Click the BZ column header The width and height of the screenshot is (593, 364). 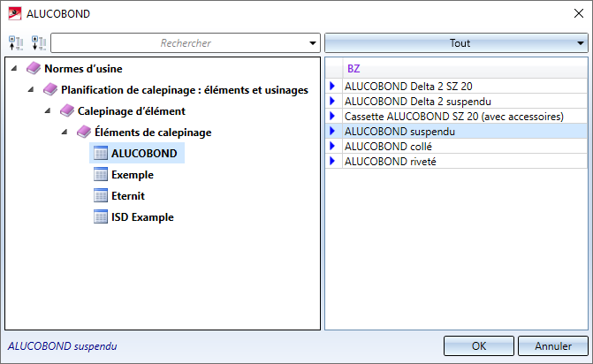click(465, 68)
